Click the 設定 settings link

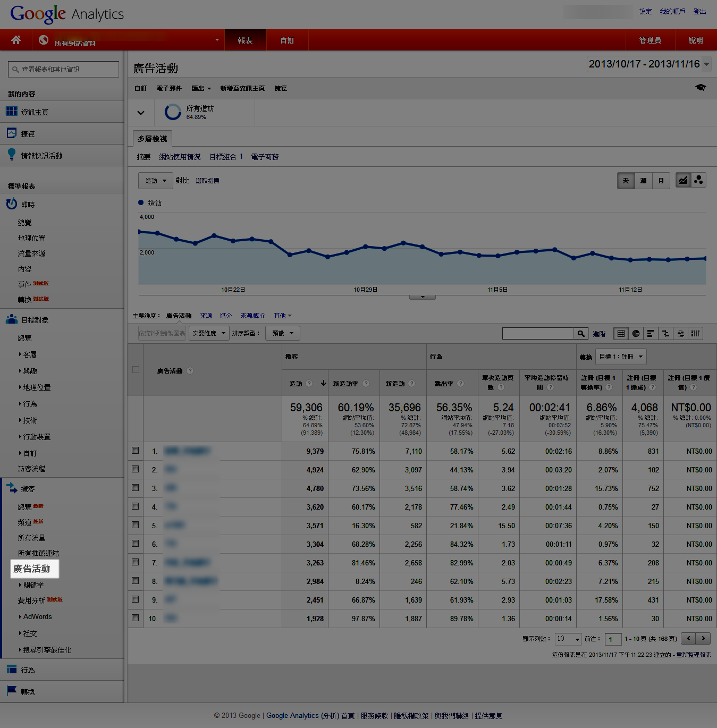[x=646, y=11]
